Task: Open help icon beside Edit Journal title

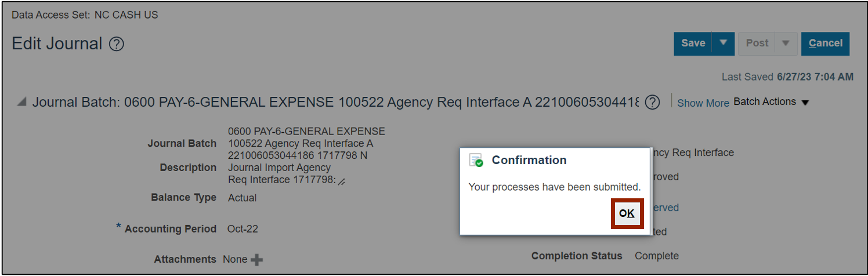Action: (x=117, y=44)
